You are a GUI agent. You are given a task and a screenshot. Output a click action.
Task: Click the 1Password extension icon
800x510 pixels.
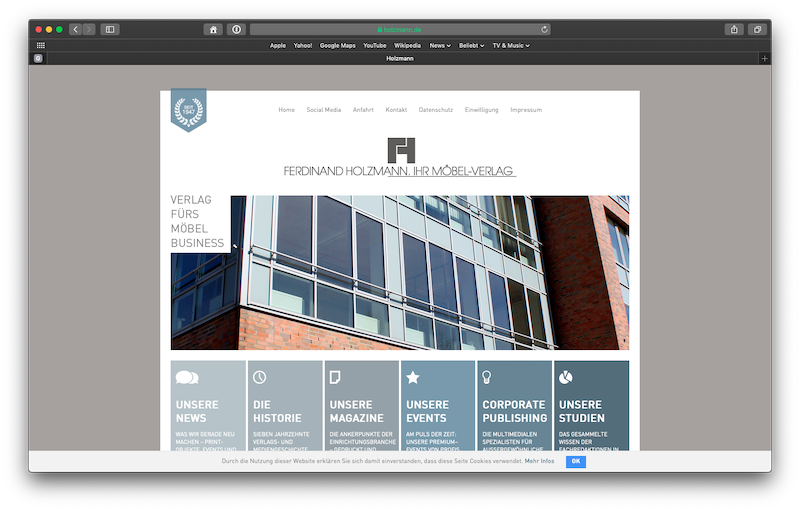coord(236,30)
